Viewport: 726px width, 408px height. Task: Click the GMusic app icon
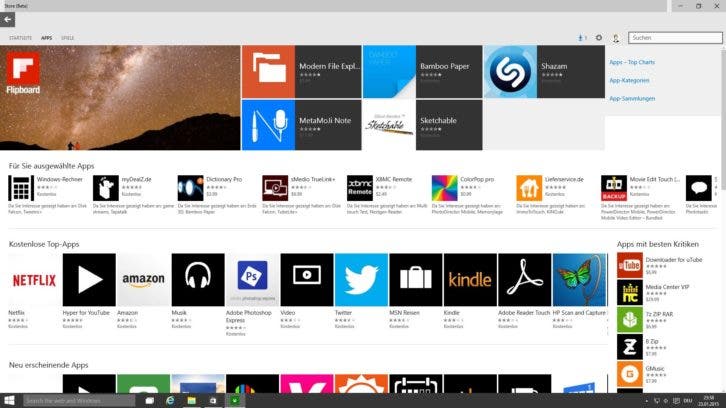tap(630, 374)
